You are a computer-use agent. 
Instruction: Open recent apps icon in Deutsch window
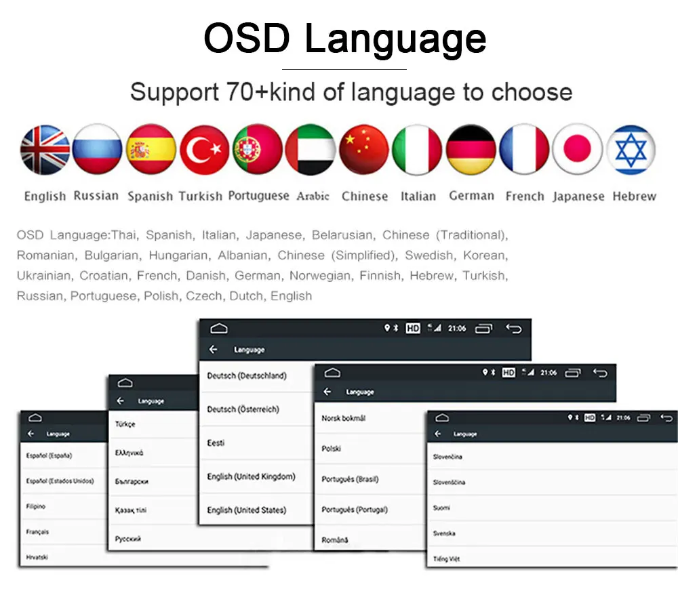pyautogui.click(x=484, y=329)
